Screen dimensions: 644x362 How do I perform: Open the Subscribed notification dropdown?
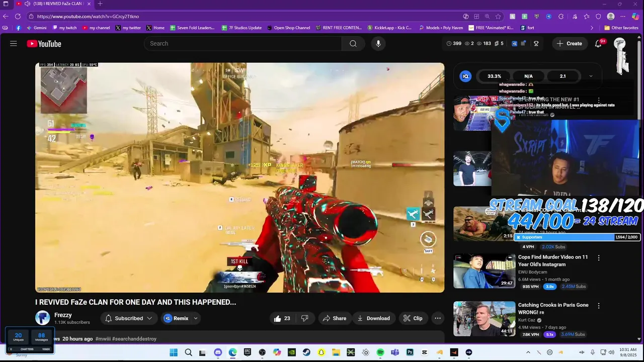click(129, 318)
